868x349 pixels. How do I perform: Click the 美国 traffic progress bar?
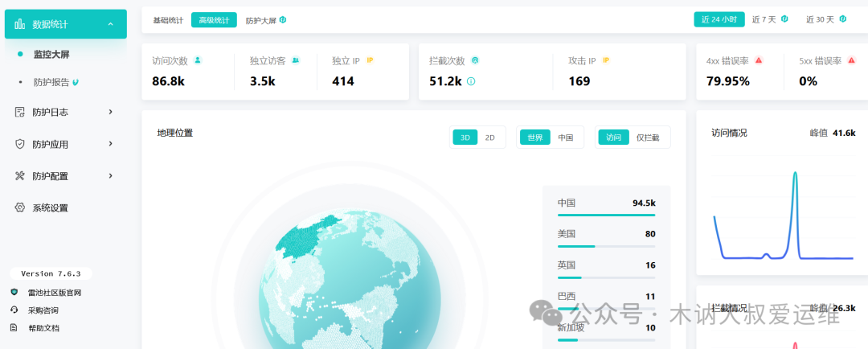click(x=606, y=246)
